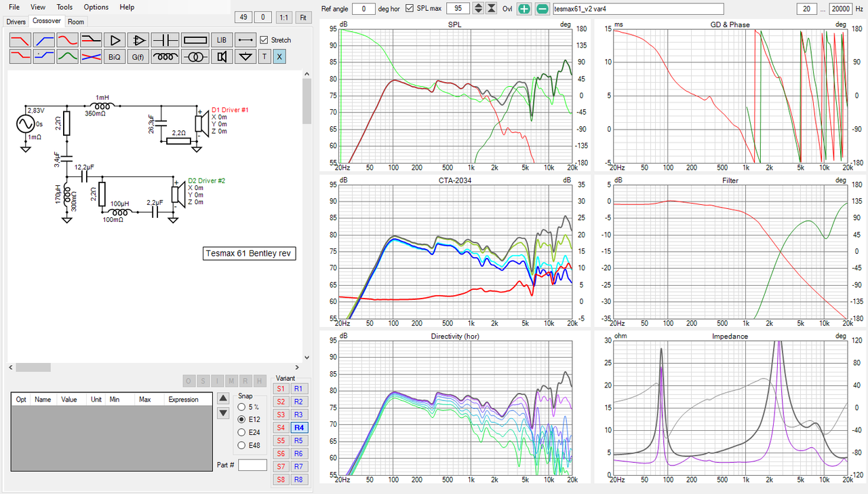Select the 5 % snap option
The width and height of the screenshot is (868, 494).
[x=242, y=407]
